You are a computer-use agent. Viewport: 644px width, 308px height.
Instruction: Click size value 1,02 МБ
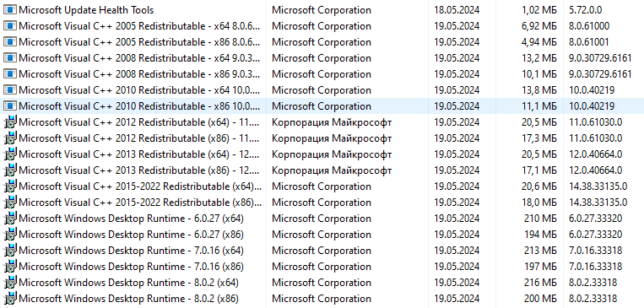click(x=539, y=10)
